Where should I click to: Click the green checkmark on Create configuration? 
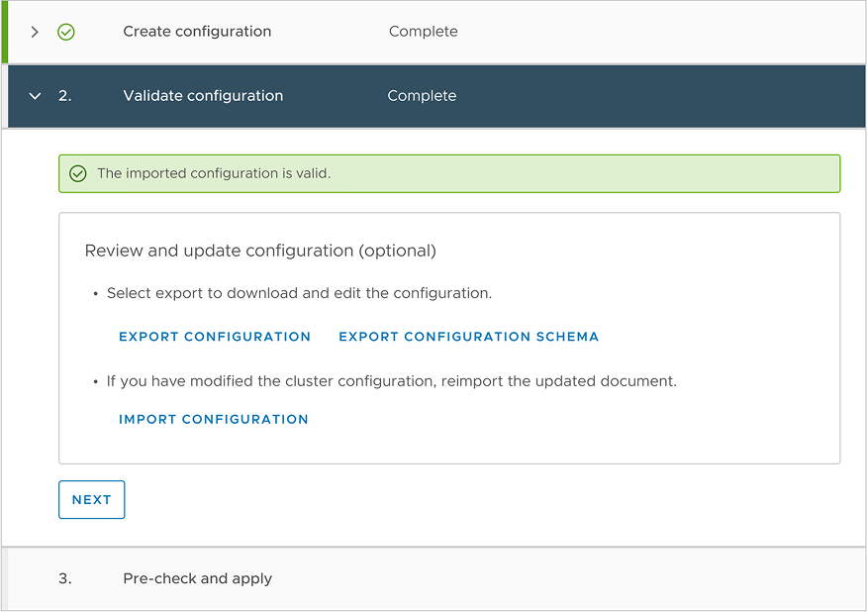(x=65, y=31)
